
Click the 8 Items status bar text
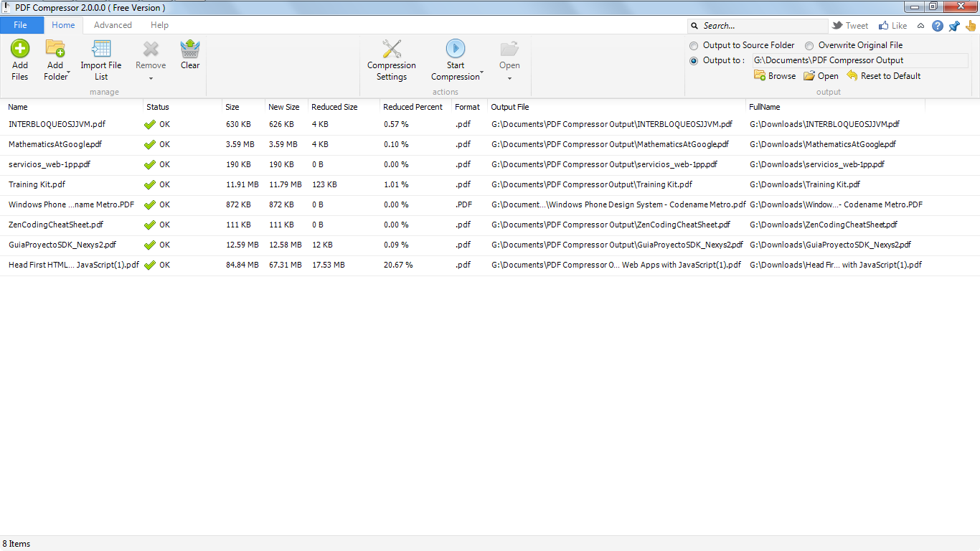coord(17,544)
